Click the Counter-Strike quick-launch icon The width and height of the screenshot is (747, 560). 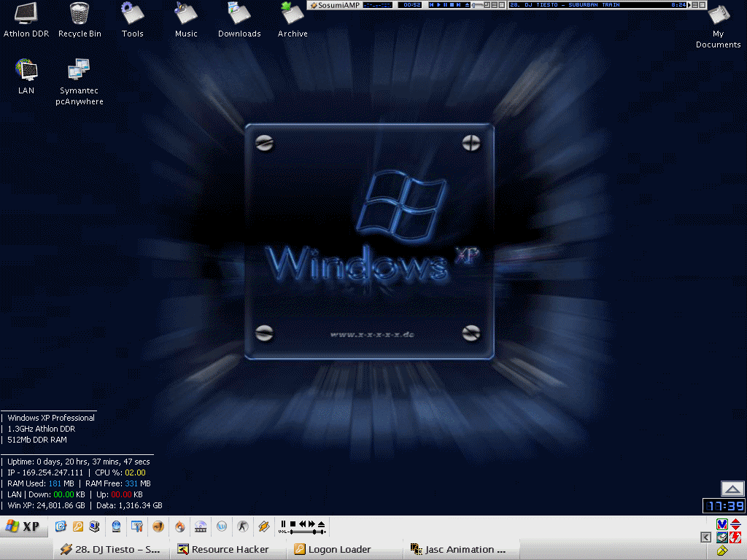pyautogui.click(x=243, y=526)
